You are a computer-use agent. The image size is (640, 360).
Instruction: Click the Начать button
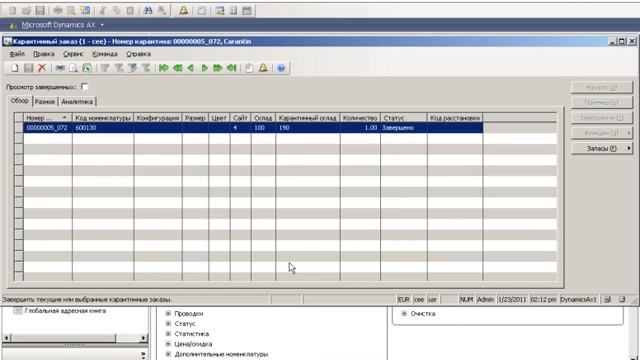click(602, 87)
